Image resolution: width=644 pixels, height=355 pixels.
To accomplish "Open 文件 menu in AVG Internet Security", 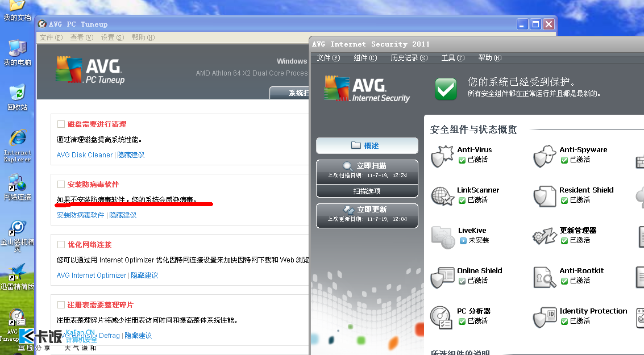I will (329, 58).
